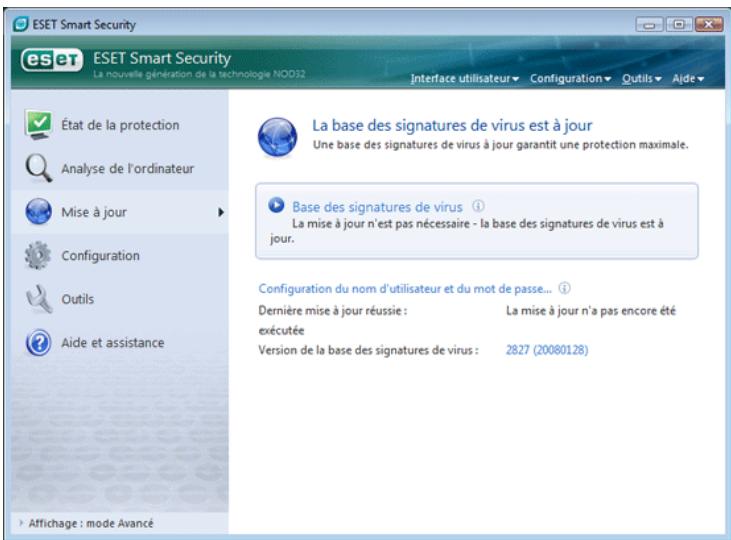
Task: Click text 'Dernière mise à jour réussie :'
Action: tap(333, 311)
